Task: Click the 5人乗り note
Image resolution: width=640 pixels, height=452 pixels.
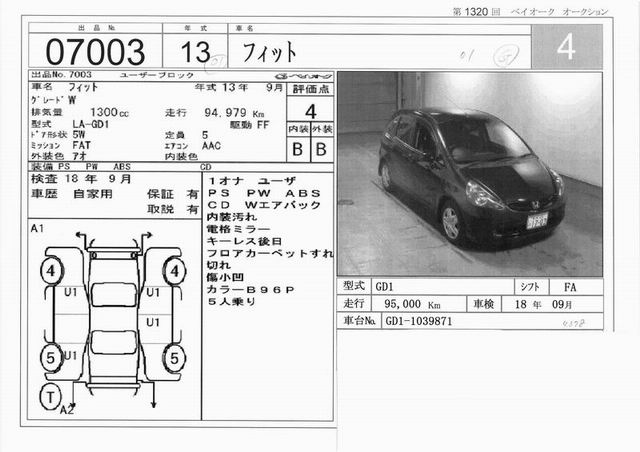Action: (231, 302)
